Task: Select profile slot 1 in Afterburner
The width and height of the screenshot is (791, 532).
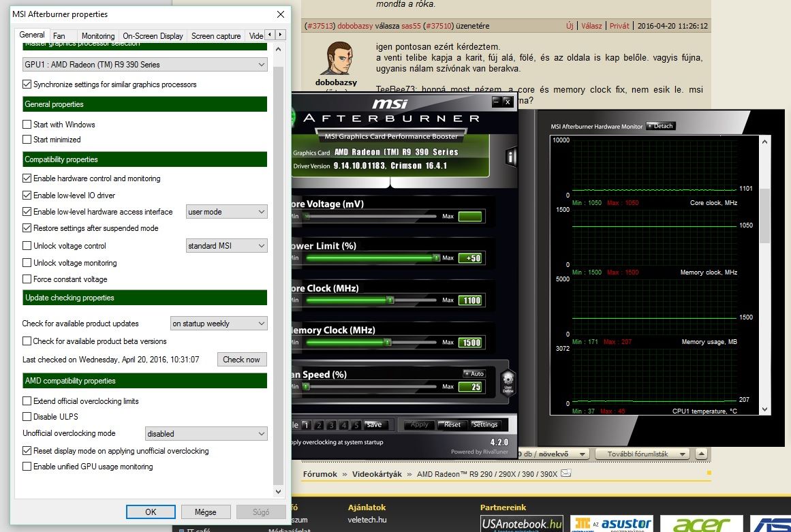Action: click(x=306, y=425)
